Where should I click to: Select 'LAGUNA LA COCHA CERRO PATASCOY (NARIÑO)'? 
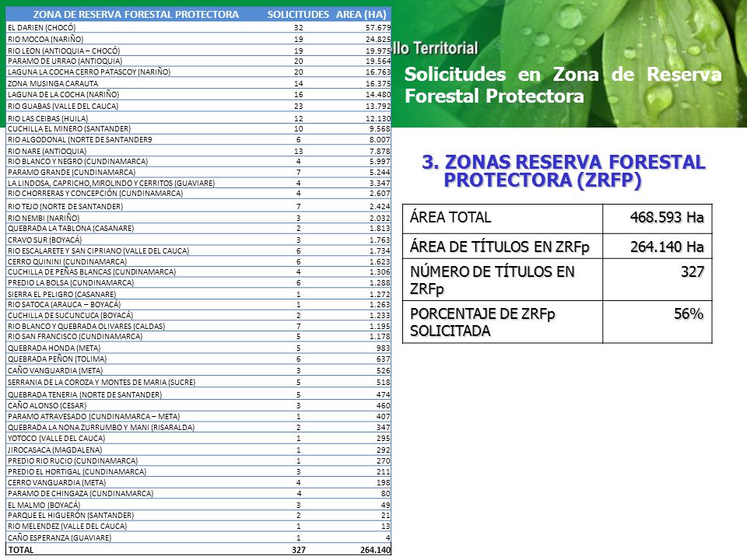pos(89,72)
